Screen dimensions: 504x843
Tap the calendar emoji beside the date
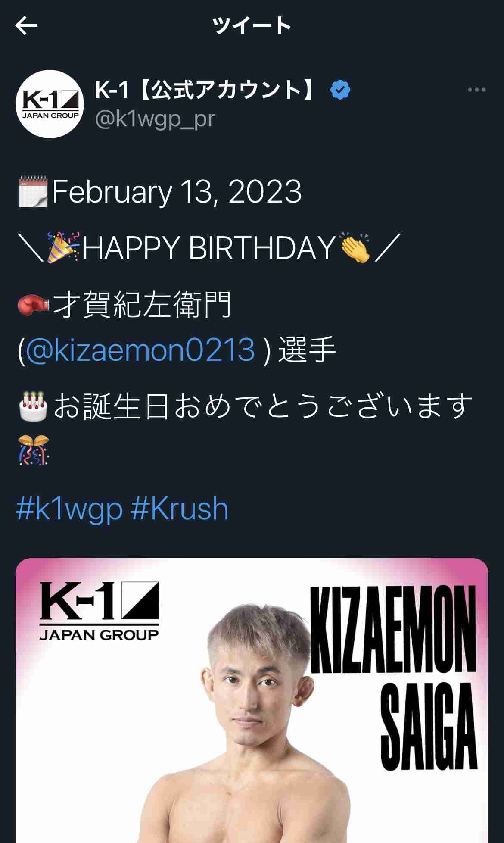point(33,191)
